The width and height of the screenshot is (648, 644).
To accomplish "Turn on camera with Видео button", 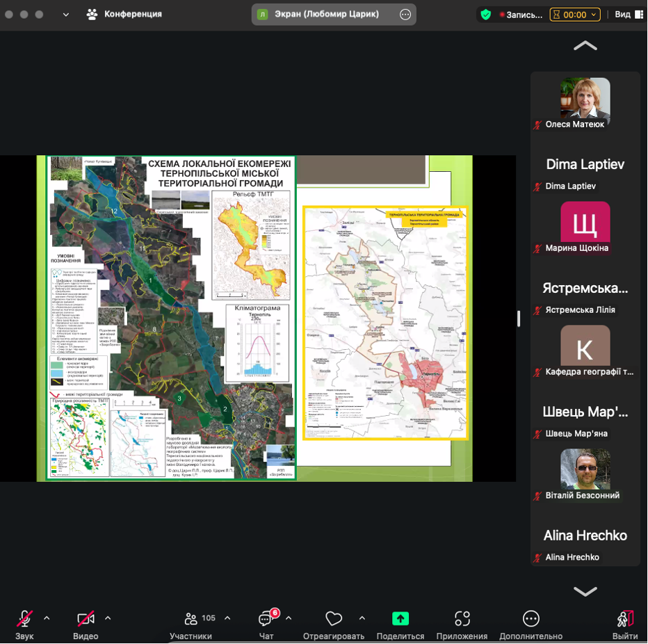I will click(x=86, y=620).
